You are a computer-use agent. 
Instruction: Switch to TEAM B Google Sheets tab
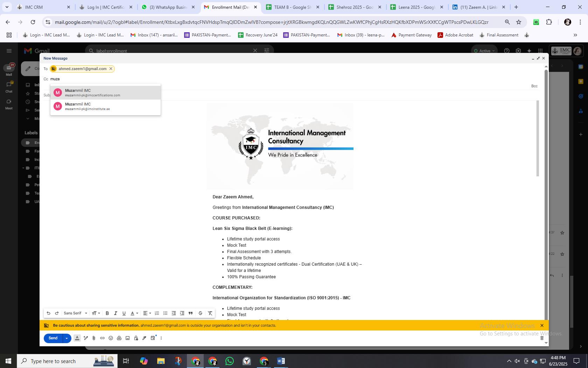293,7
